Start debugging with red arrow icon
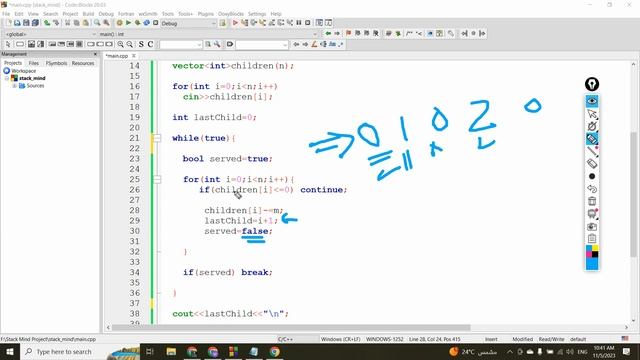 tap(235, 23)
